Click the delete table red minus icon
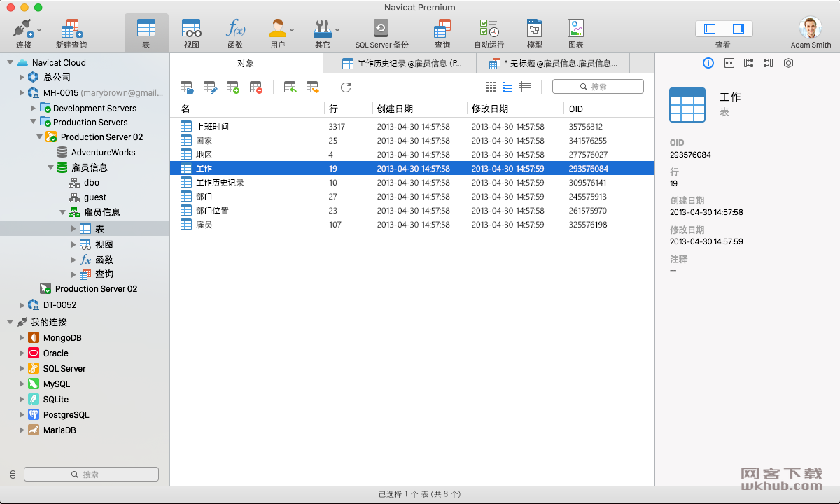This screenshot has height=504, width=840. [x=256, y=87]
